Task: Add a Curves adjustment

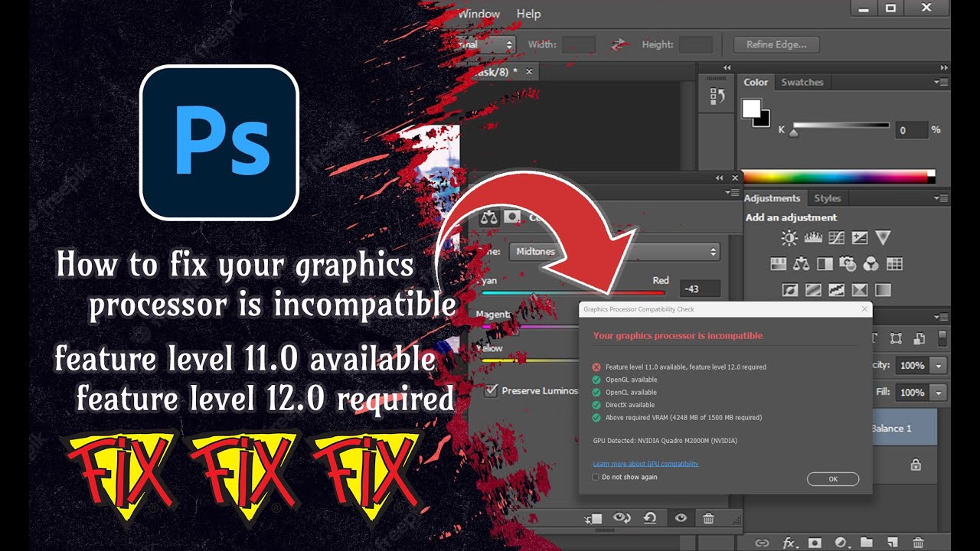Action: (x=837, y=238)
